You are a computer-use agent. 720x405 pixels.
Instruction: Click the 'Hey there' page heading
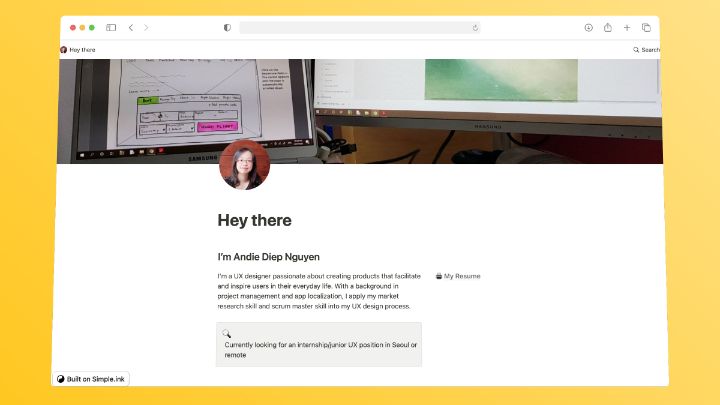[x=255, y=220]
